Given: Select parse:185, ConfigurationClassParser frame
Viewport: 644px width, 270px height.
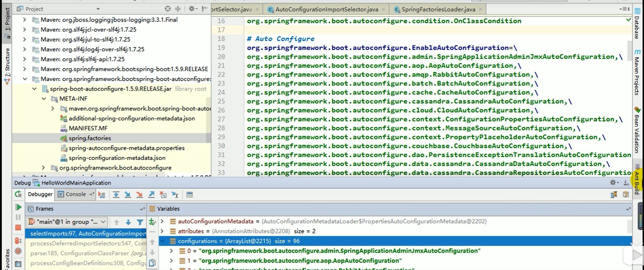Looking at the screenshot, I should 86,253.
